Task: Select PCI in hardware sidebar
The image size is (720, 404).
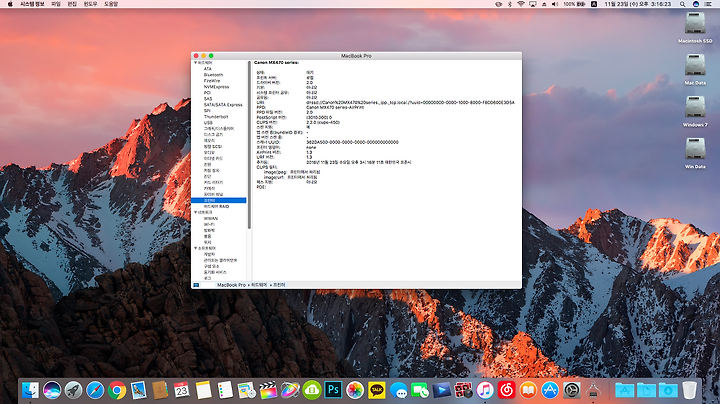Action: (207, 93)
